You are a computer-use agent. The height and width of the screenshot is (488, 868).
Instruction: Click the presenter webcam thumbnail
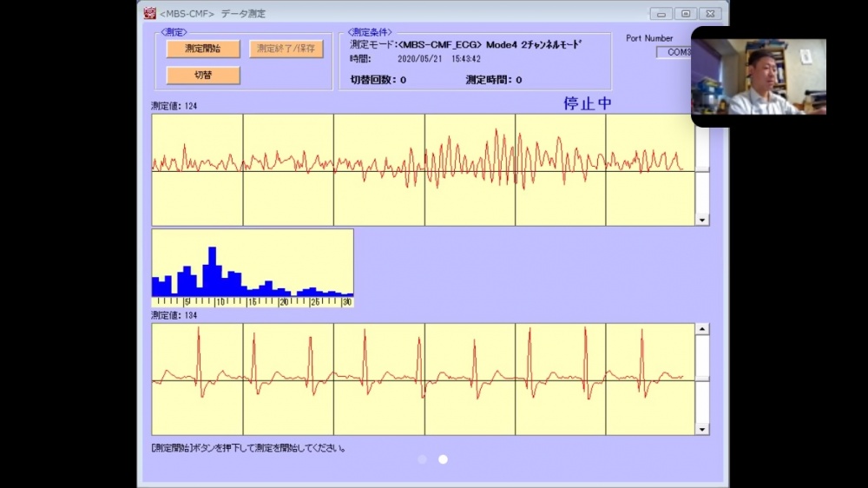point(759,76)
